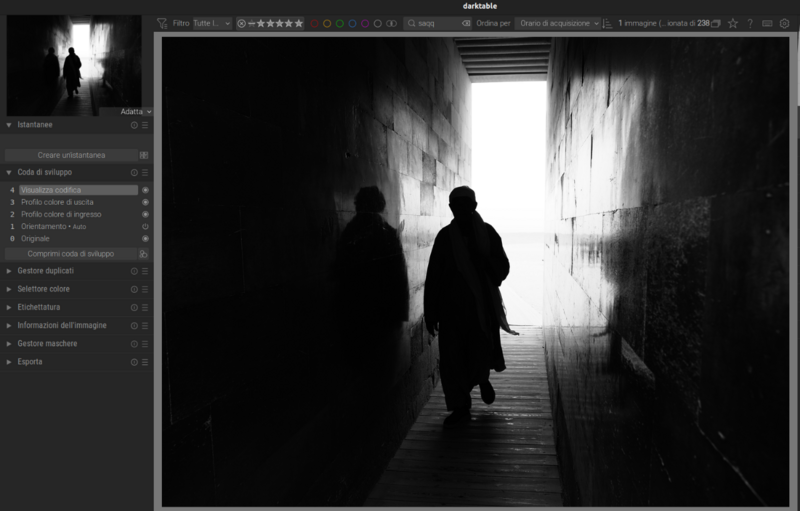Click icon beside Comprimi coda di sviluppo
This screenshot has width=800, height=511.
[x=145, y=254]
